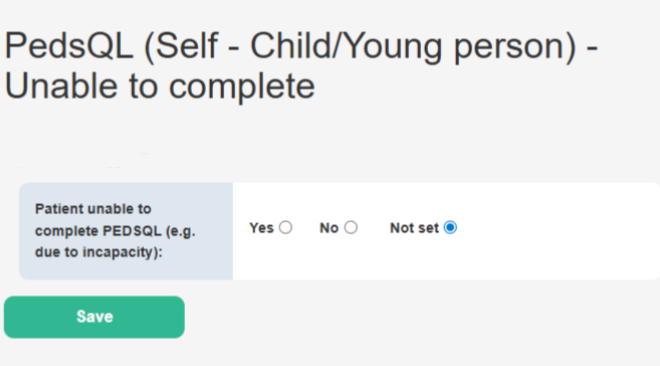This screenshot has width=660, height=366.
Task: Indicate patient can complete by choosing No
Action: coord(351,228)
